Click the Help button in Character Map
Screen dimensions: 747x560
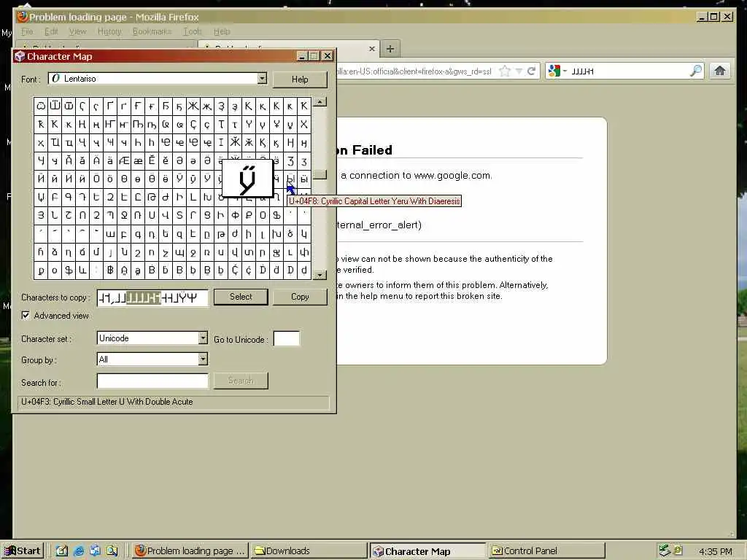[x=300, y=79]
